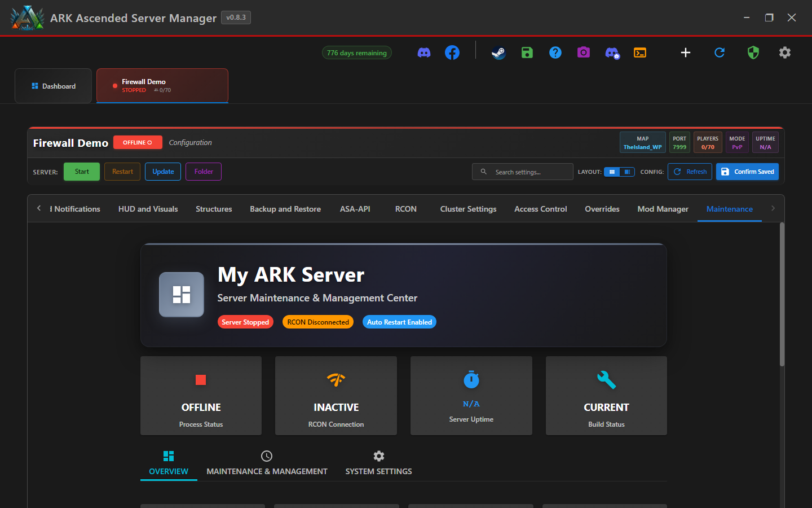This screenshot has width=812, height=508.
Task: Open the orange terminal console icon
Action: tap(640, 52)
